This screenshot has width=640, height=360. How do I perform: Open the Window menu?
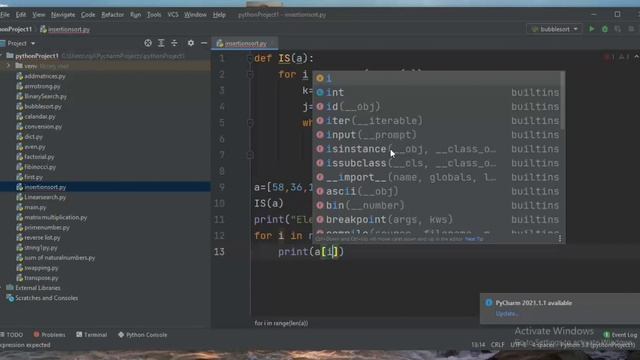click(x=195, y=15)
